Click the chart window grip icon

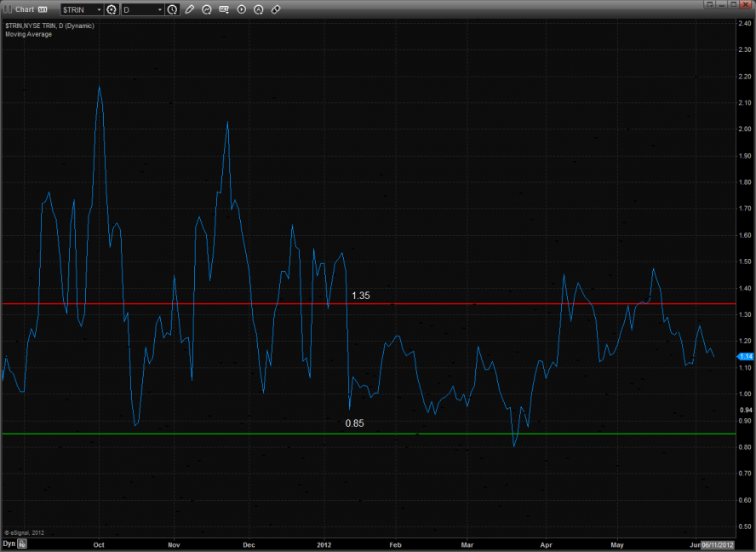7,9
